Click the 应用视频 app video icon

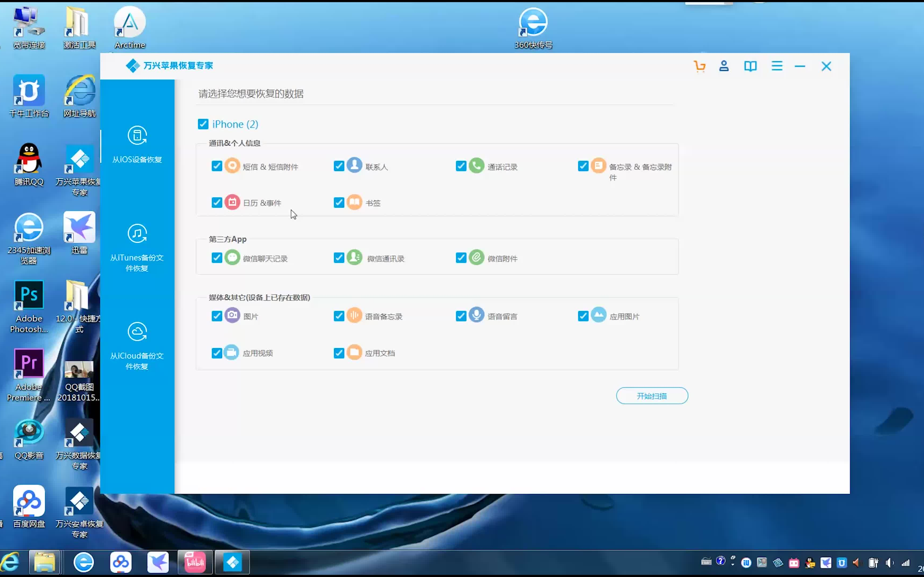[x=231, y=352]
